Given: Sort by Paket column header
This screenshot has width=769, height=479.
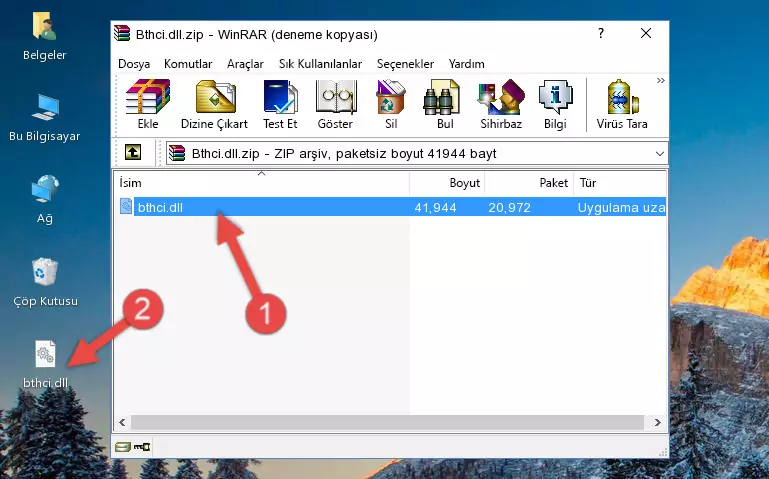Looking at the screenshot, I should (x=529, y=183).
